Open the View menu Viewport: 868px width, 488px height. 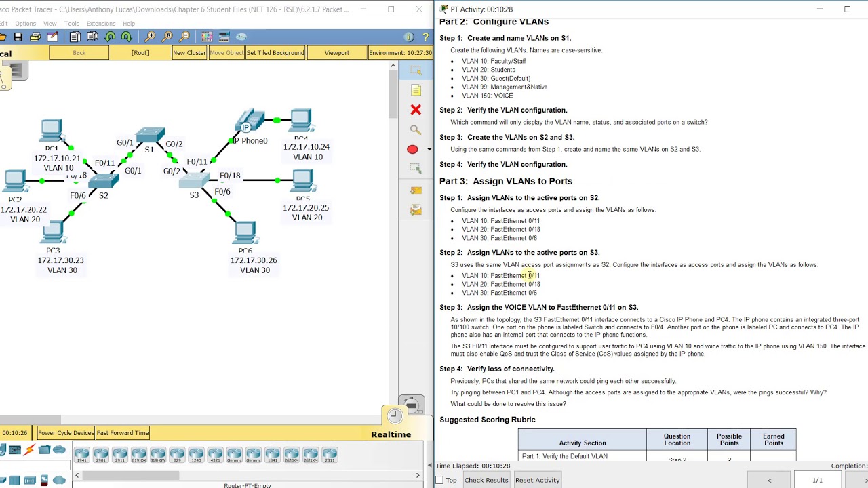tap(50, 24)
